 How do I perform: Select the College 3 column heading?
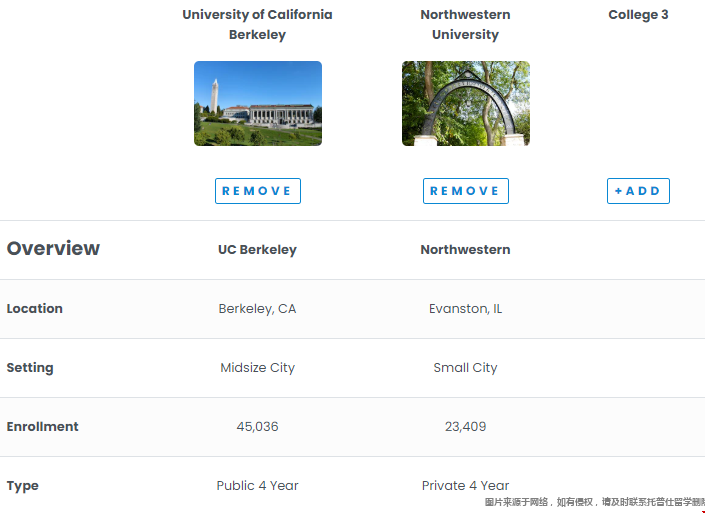point(638,14)
